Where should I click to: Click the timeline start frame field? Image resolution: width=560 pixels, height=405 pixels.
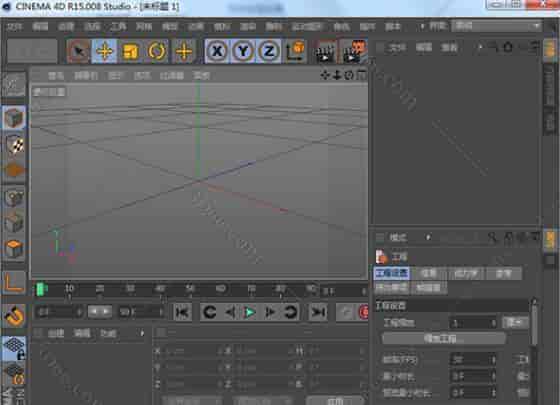pos(59,312)
